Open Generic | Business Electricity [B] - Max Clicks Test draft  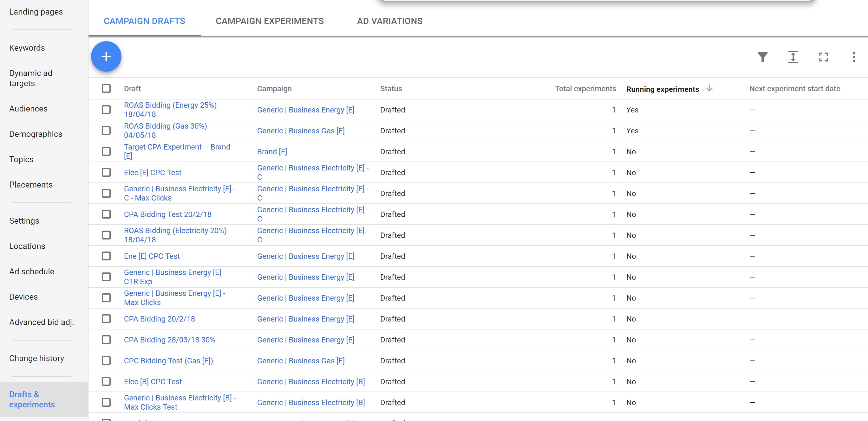click(x=180, y=402)
